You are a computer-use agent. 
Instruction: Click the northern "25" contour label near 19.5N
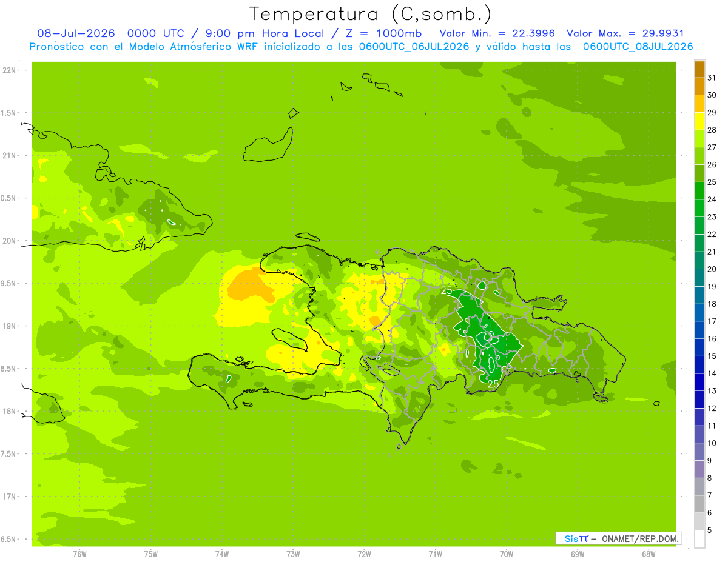pyautogui.click(x=447, y=291)
